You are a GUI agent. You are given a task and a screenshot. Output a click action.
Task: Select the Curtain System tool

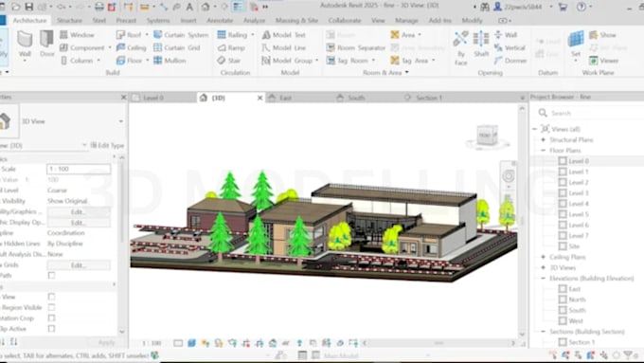(181, 35)
